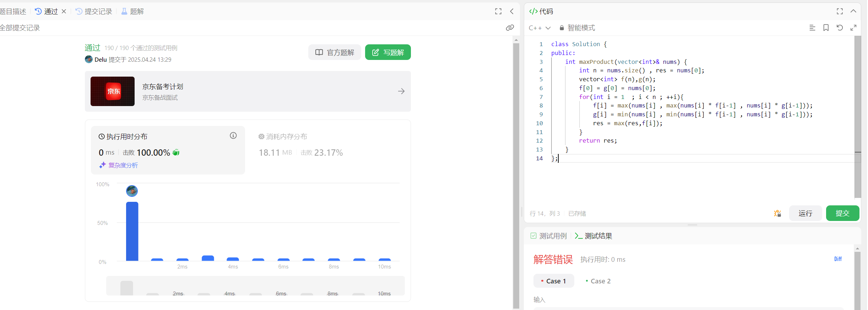Click the green 提交 submit button
The width and height of the screenshot is (868, 310).
coord(843,213)
